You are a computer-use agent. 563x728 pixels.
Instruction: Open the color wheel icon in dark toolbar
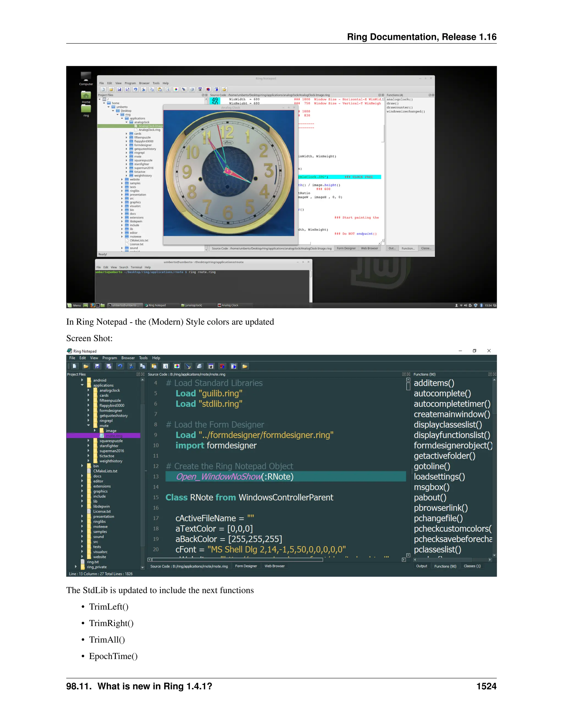(177, 366)
